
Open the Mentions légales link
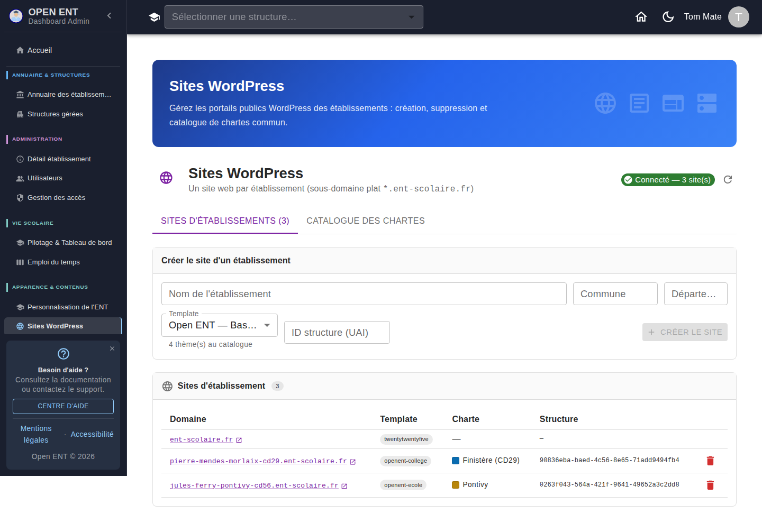[x=36, y=434]
